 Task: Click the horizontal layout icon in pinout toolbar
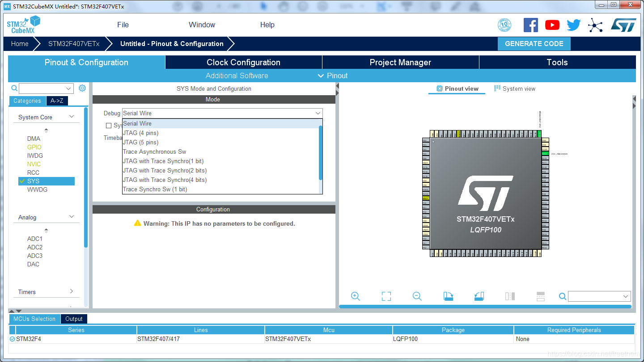(541, 296)
